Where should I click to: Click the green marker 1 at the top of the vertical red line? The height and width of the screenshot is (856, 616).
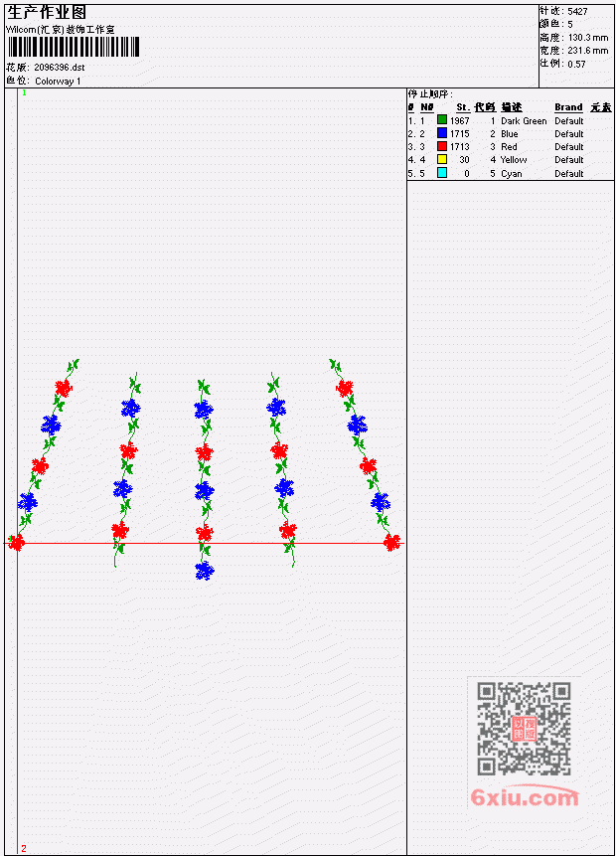click(24, 93)
